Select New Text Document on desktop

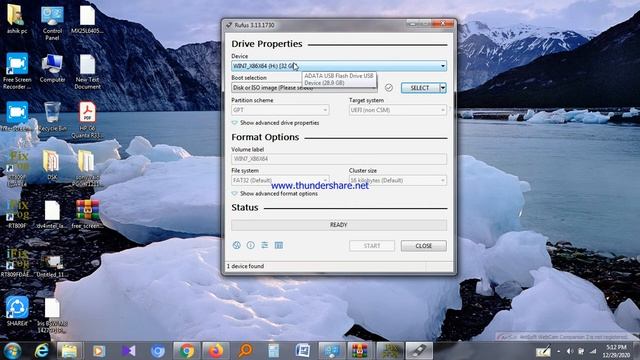(87, 71)
